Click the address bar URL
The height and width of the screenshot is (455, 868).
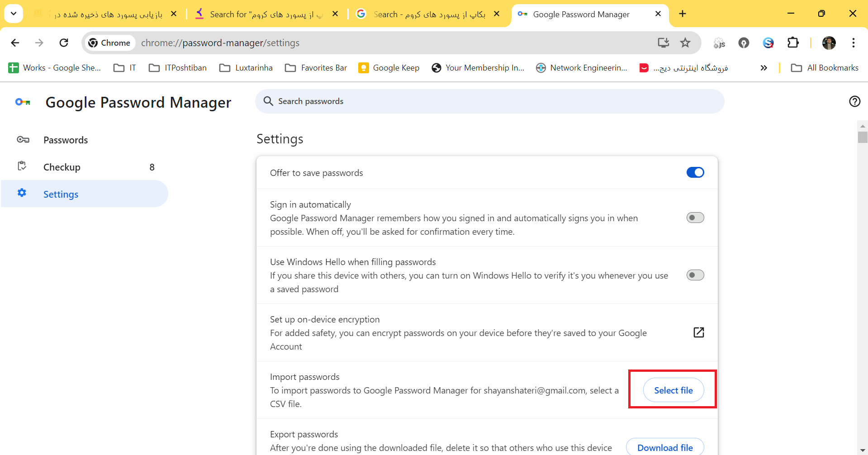click(x=220, y=43)
